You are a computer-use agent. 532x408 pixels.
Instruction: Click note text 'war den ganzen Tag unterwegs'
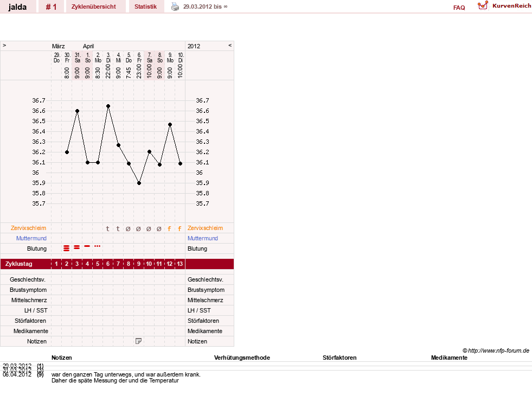pyautogui.click(x=92, y=374)
